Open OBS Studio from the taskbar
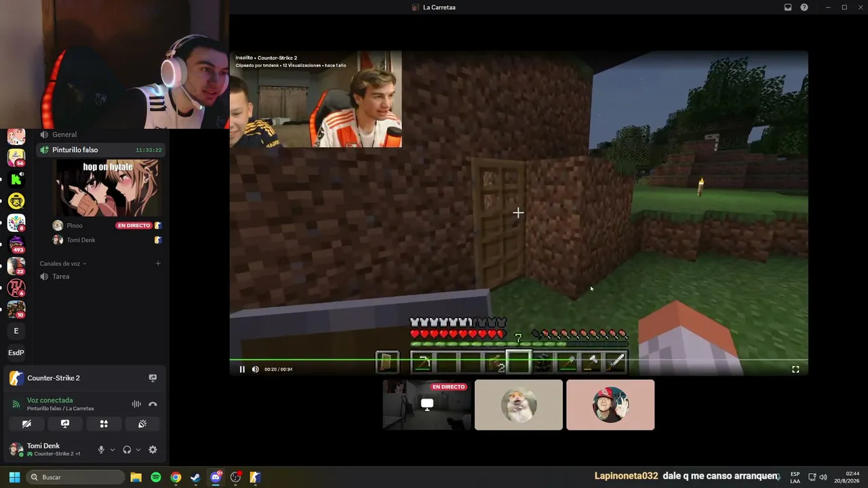Viewport: 868px width, 488px height. click(x=235, y=477)
